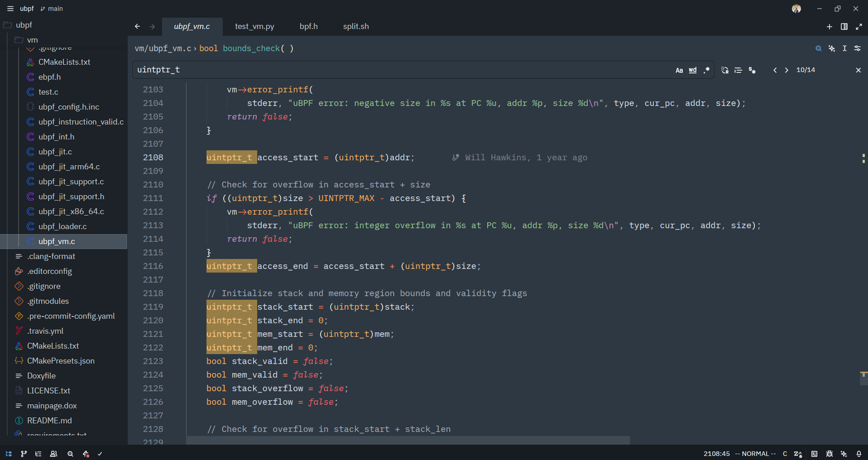Toggle search within selection
Image resolution: width=868 pixels, height=460 pixels.
point(738,70)
